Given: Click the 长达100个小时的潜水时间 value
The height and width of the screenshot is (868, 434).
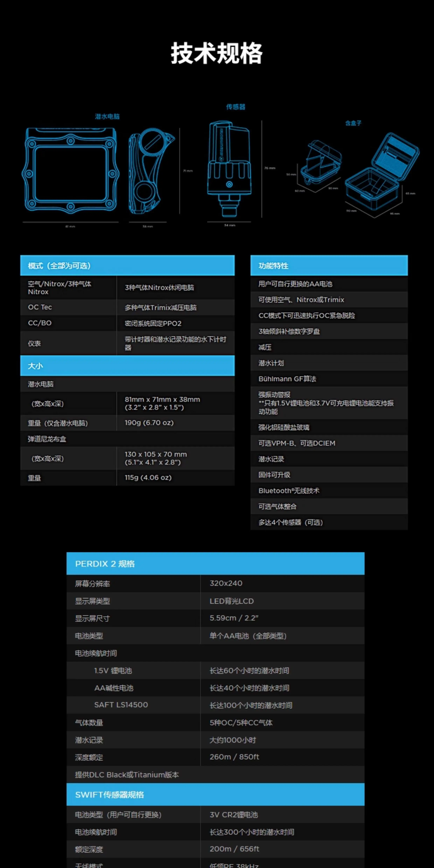Looking at the screenshot, I should point(251,705).
